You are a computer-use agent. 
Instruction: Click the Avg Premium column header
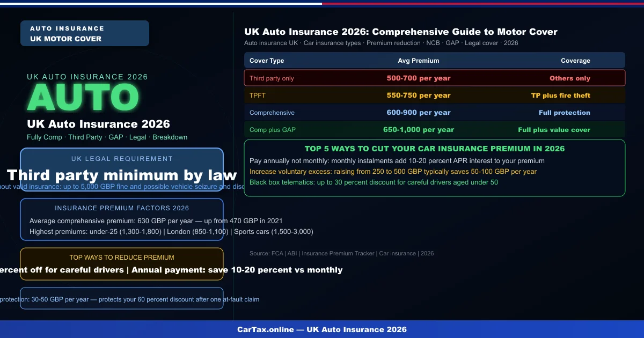tap(419, 60)
